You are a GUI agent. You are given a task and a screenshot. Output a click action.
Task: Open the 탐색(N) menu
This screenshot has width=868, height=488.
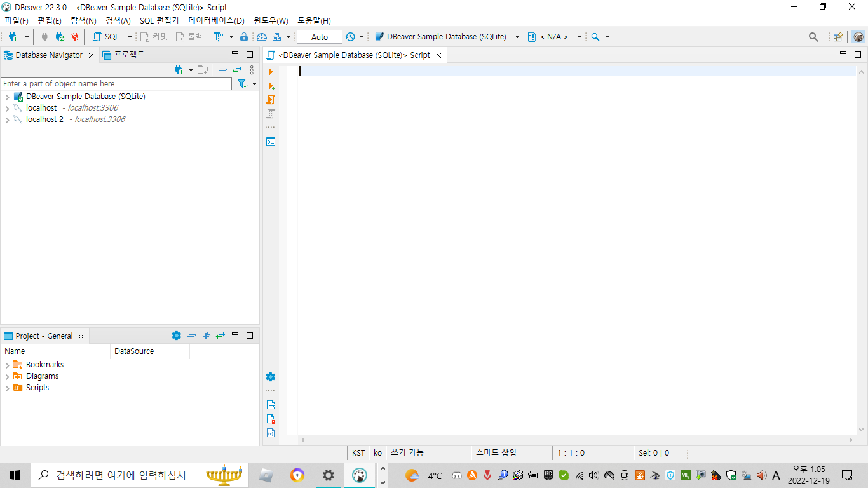(x=83, y=20)
